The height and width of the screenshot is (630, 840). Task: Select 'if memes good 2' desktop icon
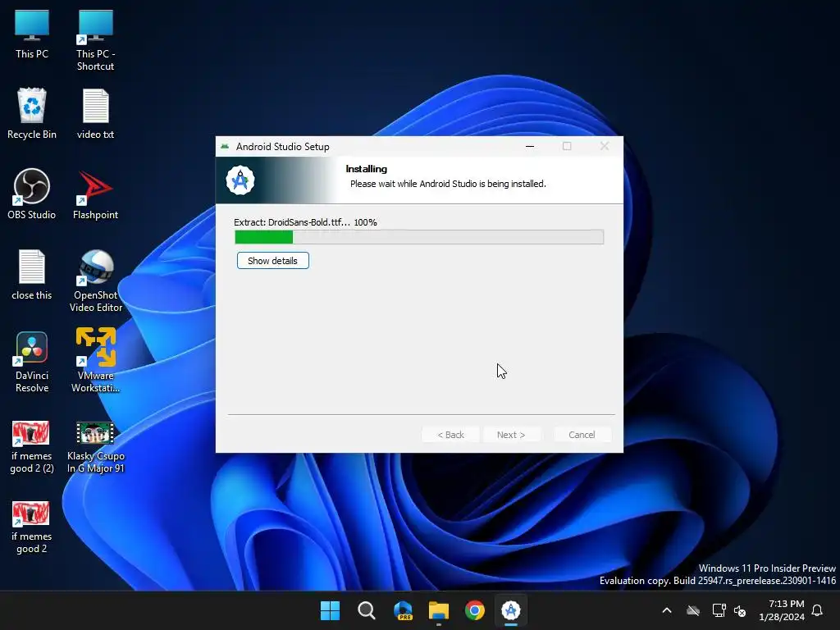[32, 527]
